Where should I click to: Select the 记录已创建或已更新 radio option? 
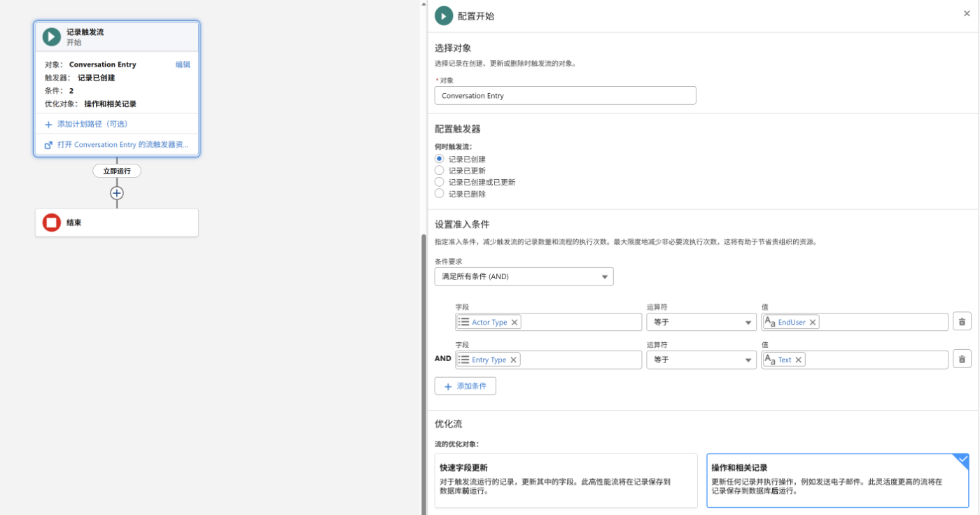point(440,182)
